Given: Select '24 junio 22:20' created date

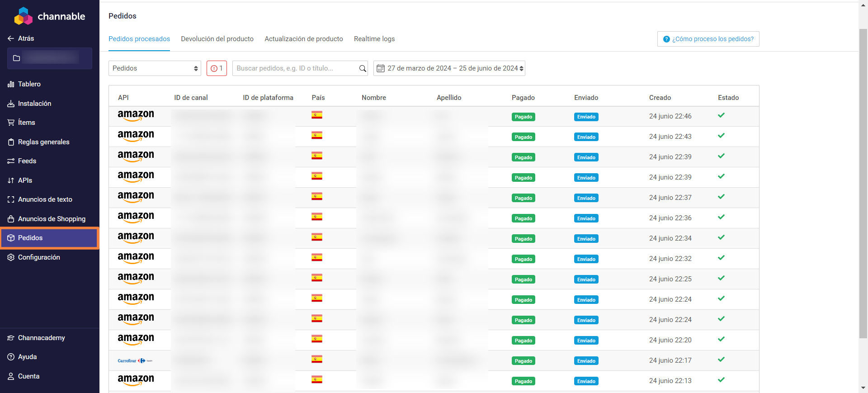Looking at the screenshot, I should pyautogui.click(x=670, y=340).
